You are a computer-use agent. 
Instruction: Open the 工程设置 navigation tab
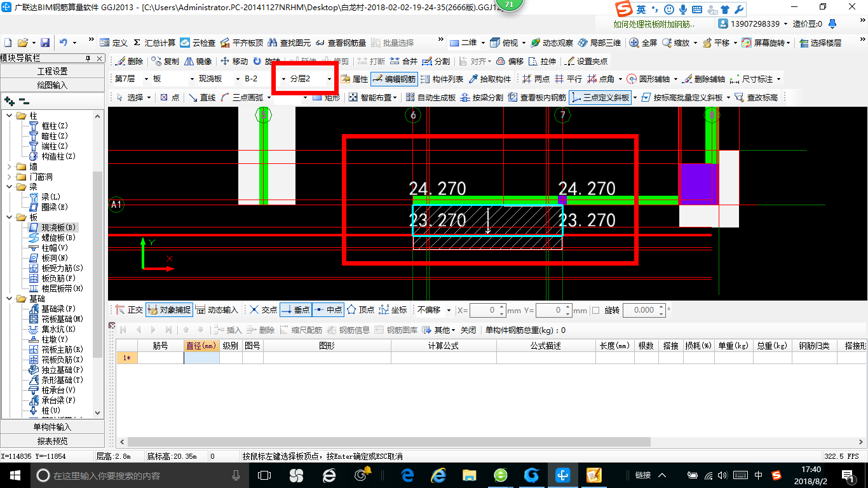[x=52, y=71]
